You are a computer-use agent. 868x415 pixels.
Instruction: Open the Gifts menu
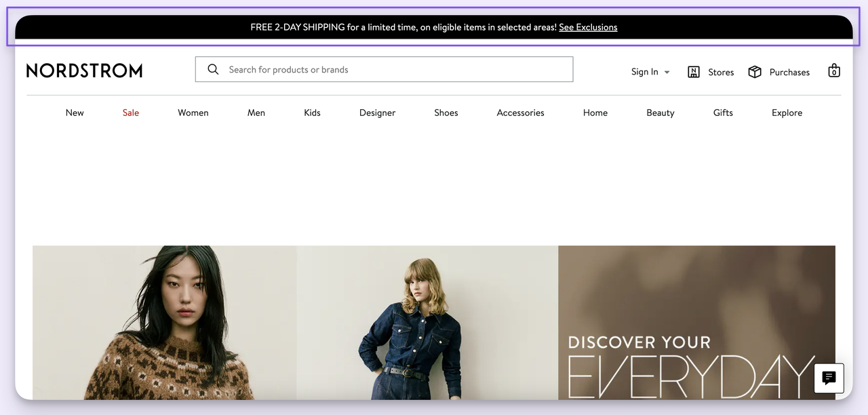(723, 113)
